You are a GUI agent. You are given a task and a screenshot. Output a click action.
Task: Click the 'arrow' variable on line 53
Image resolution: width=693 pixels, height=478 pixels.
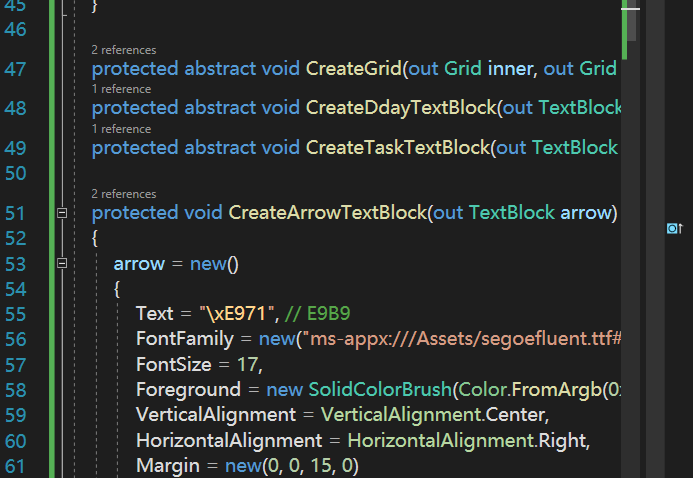pos(139,264)
